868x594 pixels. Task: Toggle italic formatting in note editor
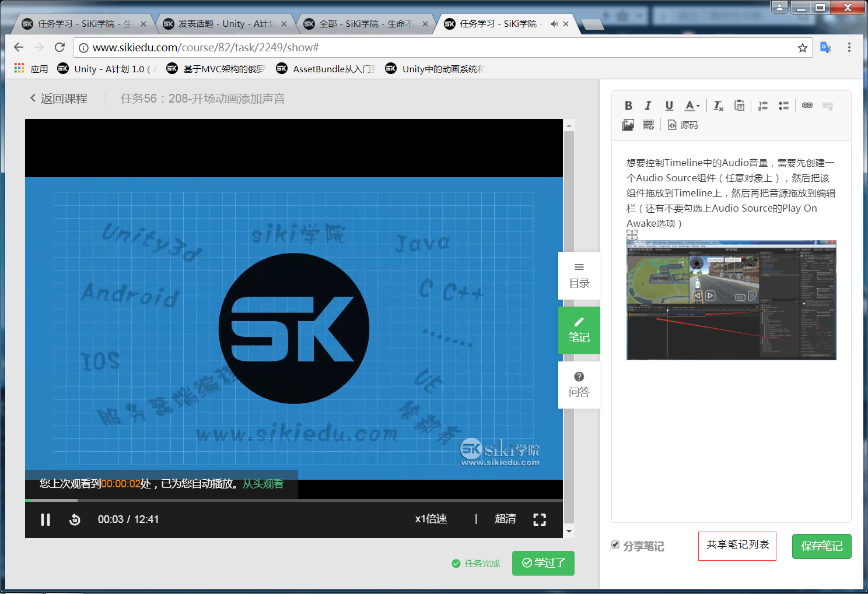[x=647, y=106]
